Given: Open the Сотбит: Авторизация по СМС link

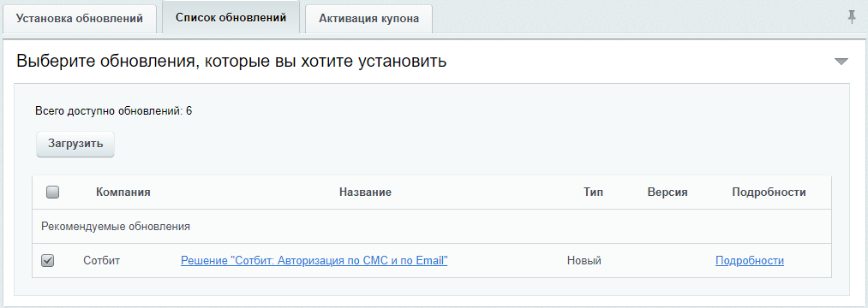Looking at the screenshot, I should point(314,260).
